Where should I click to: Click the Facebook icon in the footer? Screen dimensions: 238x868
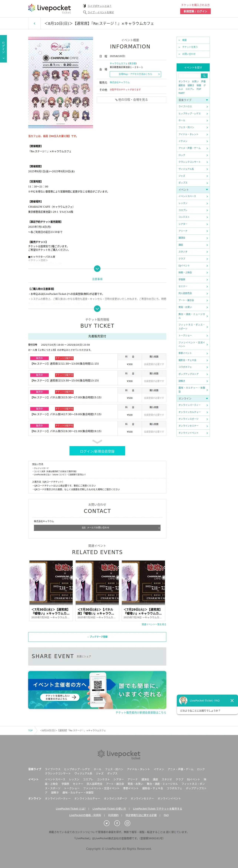pos(117,823)
